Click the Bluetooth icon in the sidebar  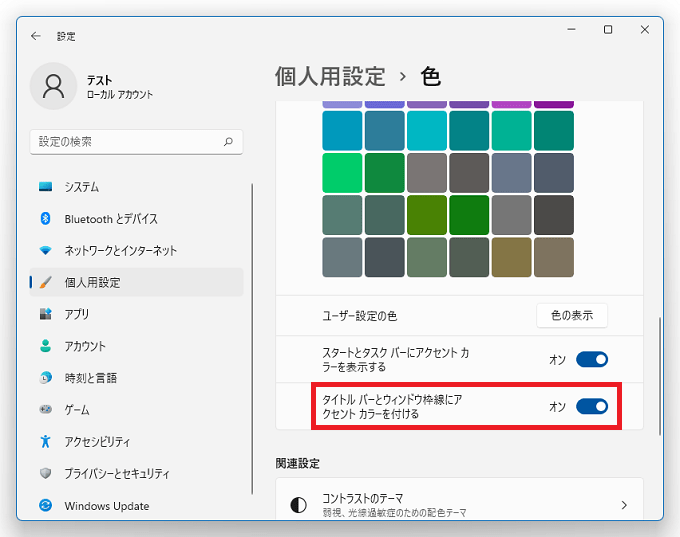[x=46, y=219]
